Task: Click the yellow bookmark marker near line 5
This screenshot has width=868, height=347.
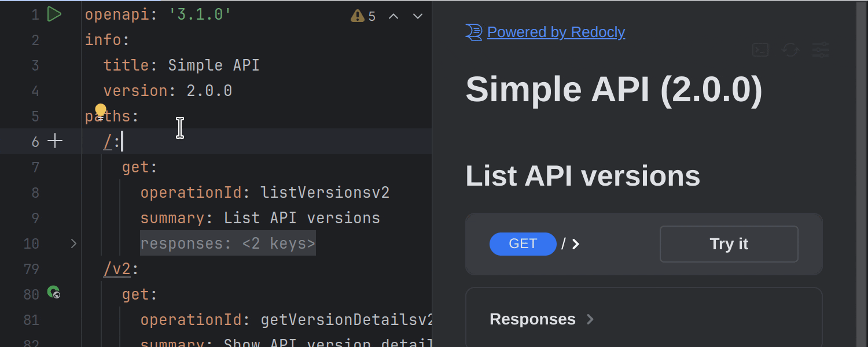Action: pos(101,110)
